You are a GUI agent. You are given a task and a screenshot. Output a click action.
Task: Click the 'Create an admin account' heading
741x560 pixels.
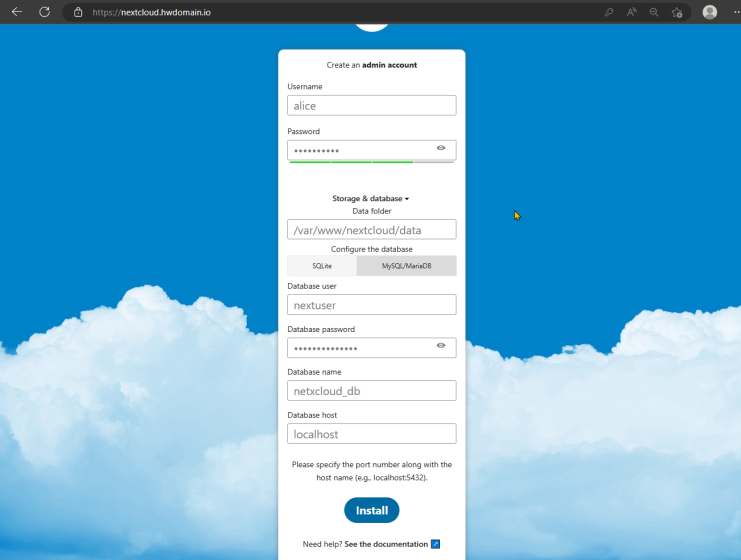tap(371, 65)
